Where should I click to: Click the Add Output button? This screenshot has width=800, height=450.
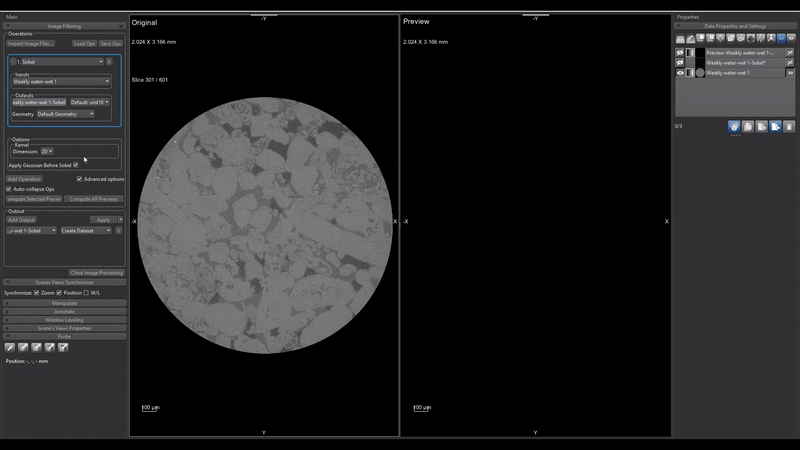(x=21, y=220)
